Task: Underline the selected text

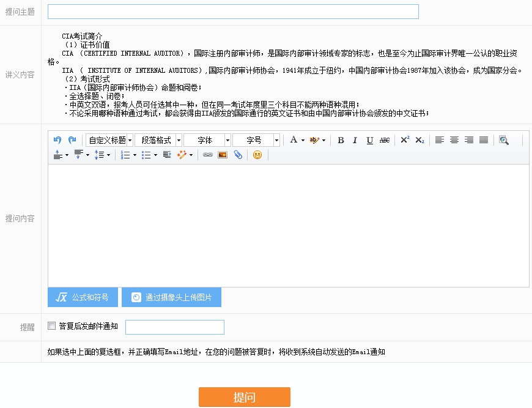Action: pos(369,140)
